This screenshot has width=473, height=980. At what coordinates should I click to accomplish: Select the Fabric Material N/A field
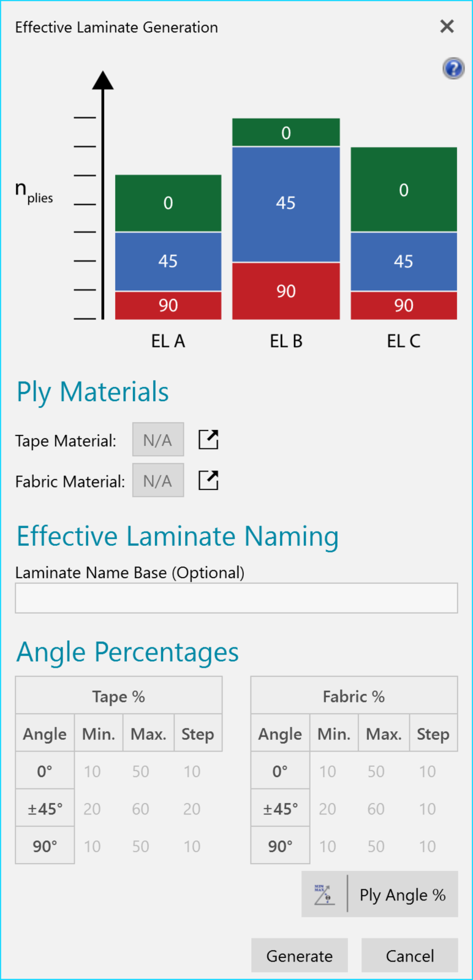click(x=158, y=480)
